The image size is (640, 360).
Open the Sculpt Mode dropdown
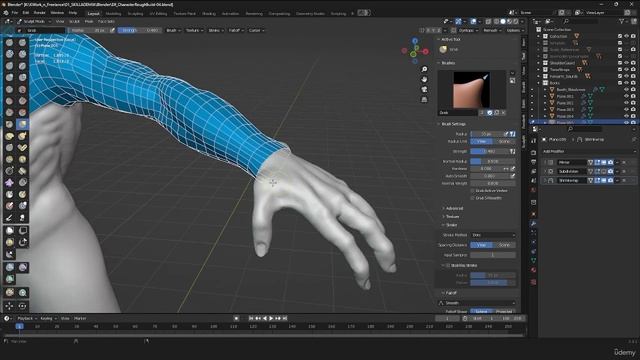(34, 21)
